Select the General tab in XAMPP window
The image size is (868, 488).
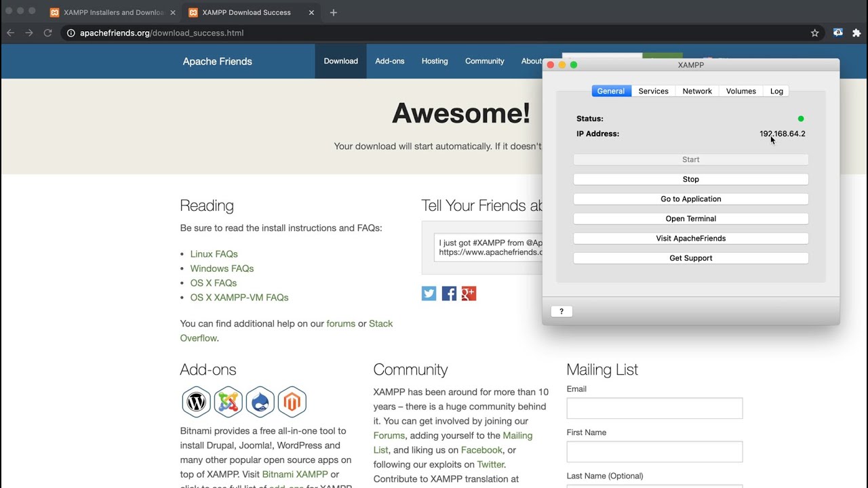(x=611, y=91)
